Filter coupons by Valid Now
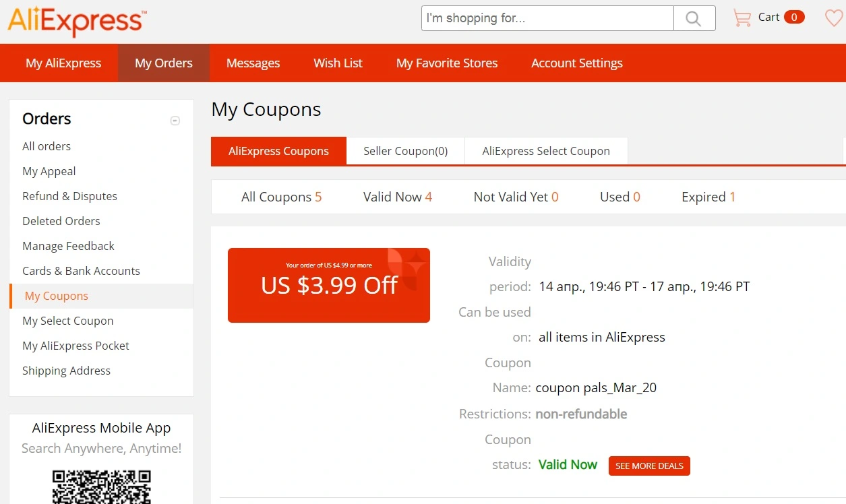846x504 pixels. (x=398, y=197)
